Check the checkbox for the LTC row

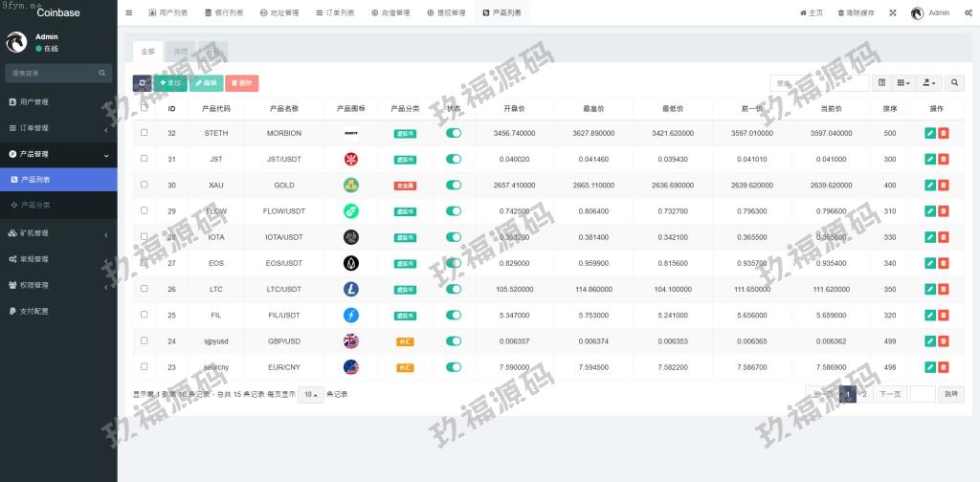[x=145, y=288]
